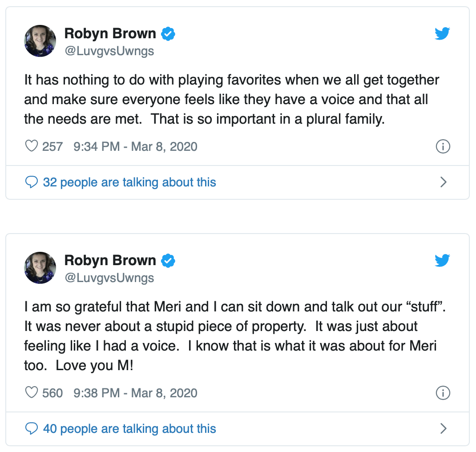Image resolution: width=476 pixels, height=452 pixels.
Task: Click Twitter bird icon on first tweet
Action: [442, 34]
